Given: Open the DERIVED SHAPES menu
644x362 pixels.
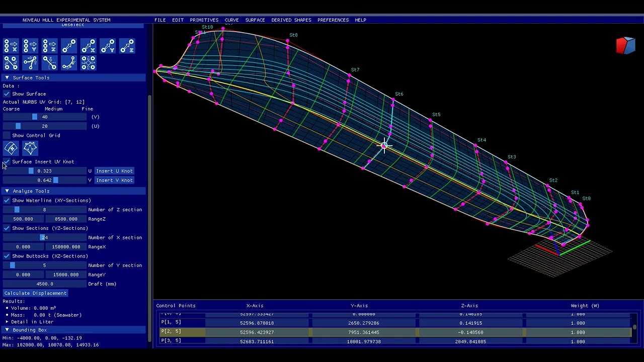Looking at the screenshot, I should click(x=291, y=20).
